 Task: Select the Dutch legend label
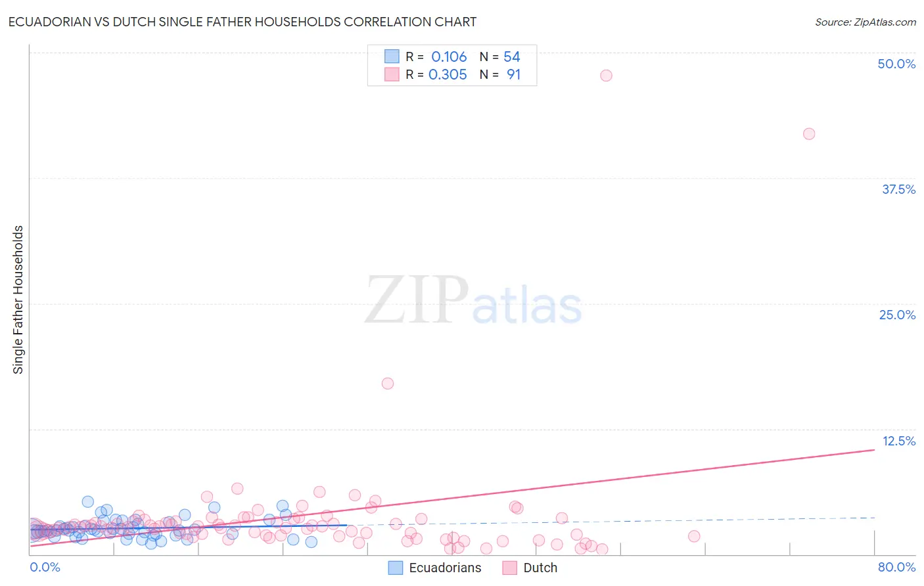click(x=540, y=568)
